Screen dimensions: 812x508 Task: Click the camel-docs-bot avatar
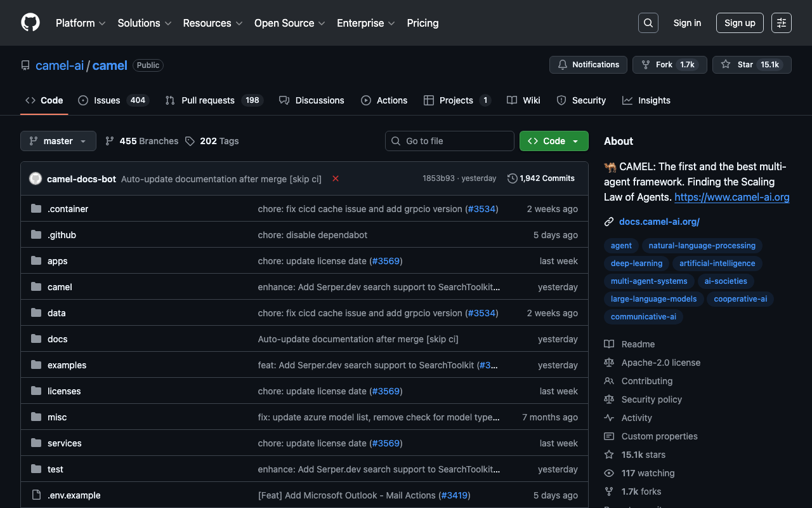coord(36,178)
